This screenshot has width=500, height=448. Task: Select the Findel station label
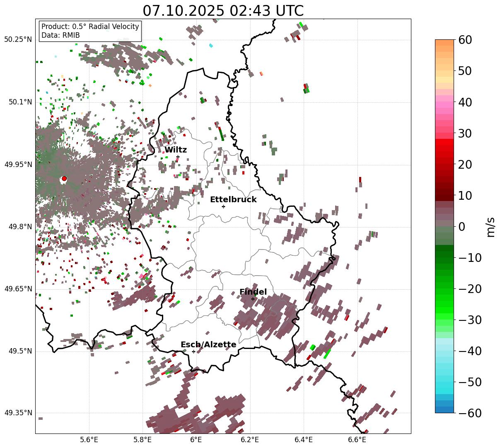(253, 292)
